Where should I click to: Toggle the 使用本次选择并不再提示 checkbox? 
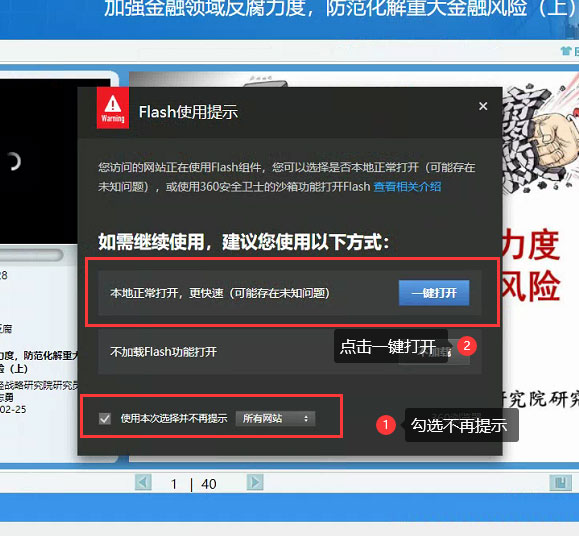pyautogui.click(x=105, y=419)
